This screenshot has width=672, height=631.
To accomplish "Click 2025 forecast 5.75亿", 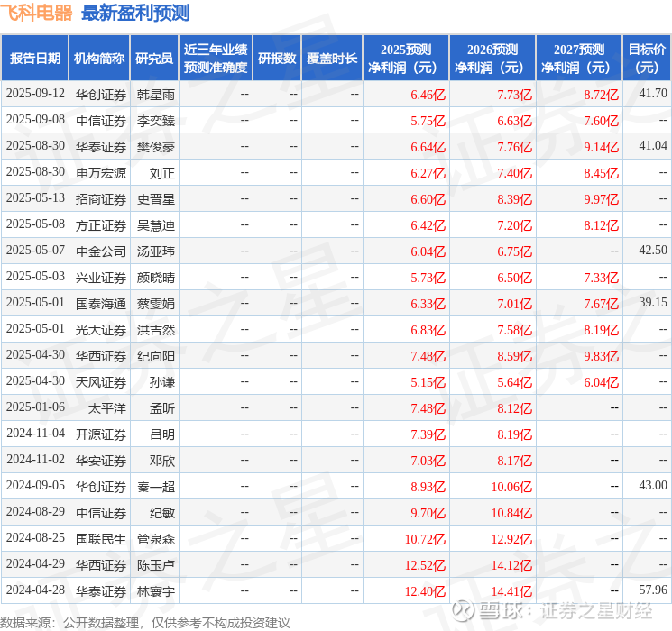I will [428, 121].
